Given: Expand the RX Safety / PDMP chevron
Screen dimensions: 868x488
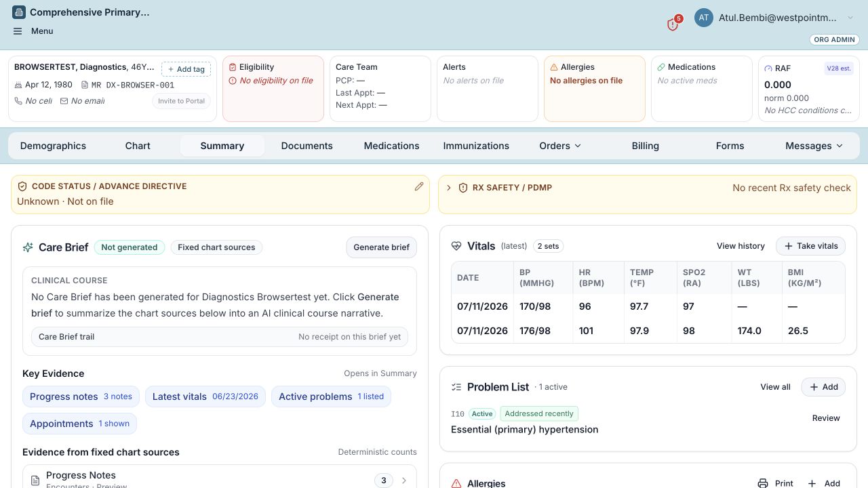Looking at the screenshot, I should point(449,188).
